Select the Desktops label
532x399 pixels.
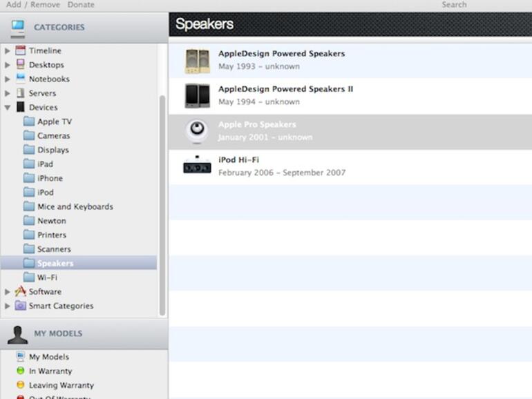[x=46, y=65]
